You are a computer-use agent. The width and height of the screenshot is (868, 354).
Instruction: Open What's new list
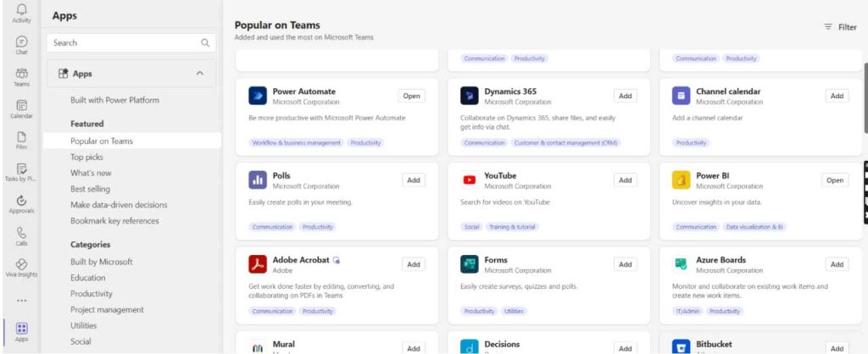(x=91, y=173)
